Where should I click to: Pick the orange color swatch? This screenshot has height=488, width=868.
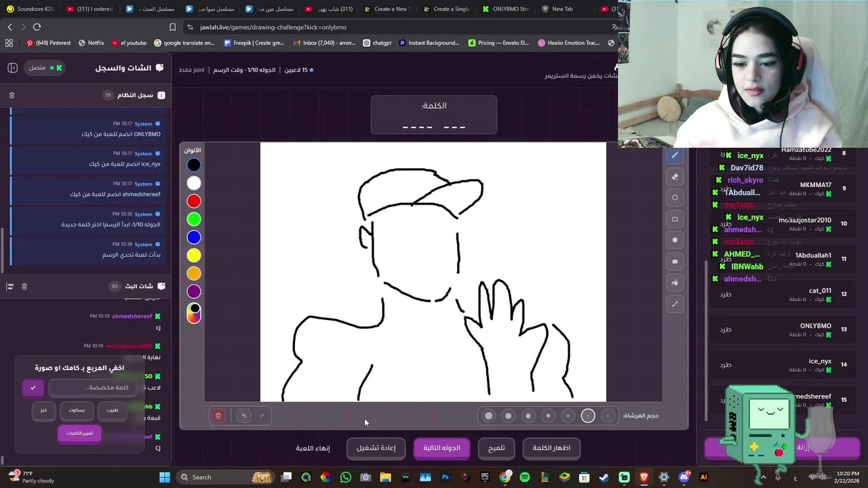click(194, 273)
